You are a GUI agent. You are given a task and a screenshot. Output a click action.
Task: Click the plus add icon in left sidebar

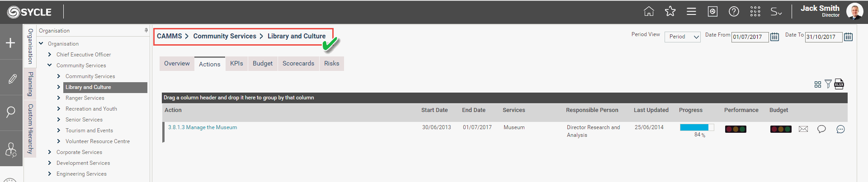point(10,43)
